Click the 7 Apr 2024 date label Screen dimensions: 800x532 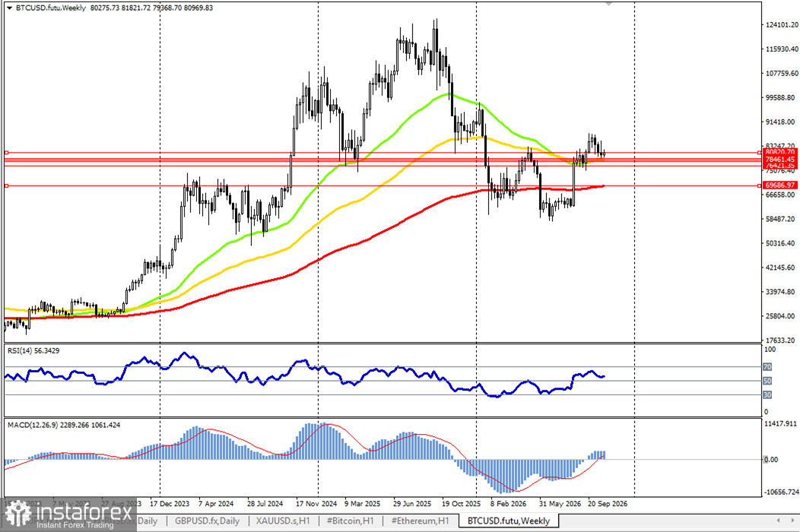click(x=216, y=503)
